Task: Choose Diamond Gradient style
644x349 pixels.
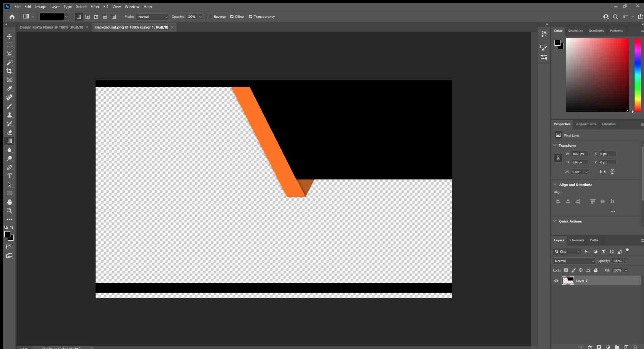Action: [x=114, y=17]
